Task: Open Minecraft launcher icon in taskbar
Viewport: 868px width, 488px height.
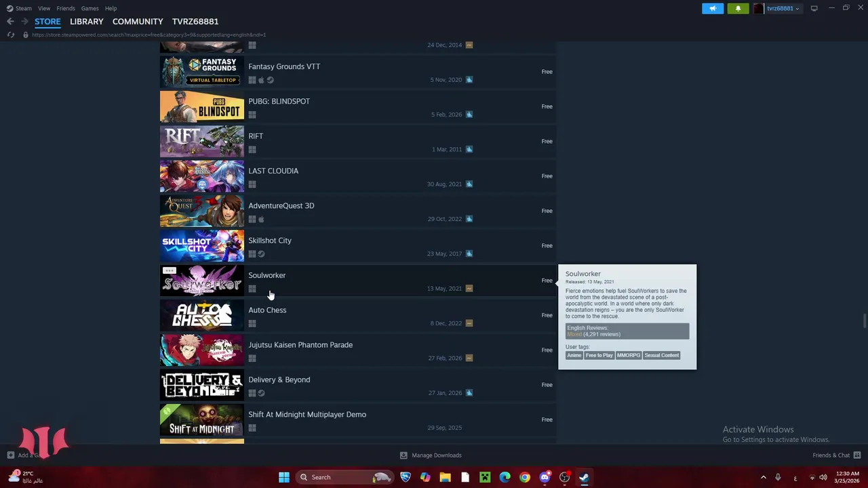Action: pyautogui.click(x=485, y=477)
